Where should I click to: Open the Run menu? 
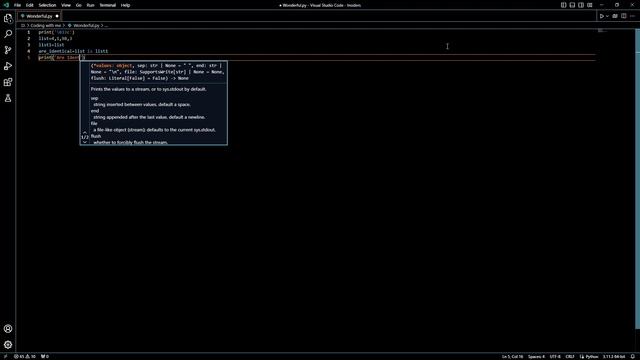[x=90, y=5]
